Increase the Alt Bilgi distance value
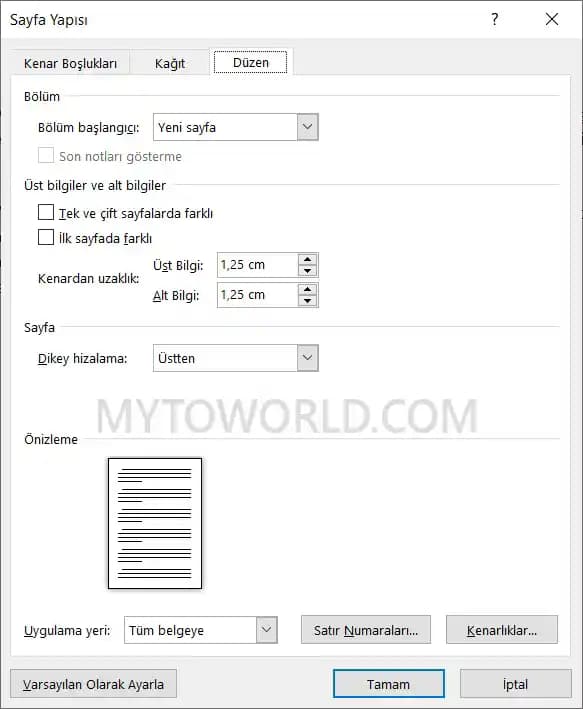The width and height of the screenshot is (583, 709). pyautogui.click(x=308, y=289)
